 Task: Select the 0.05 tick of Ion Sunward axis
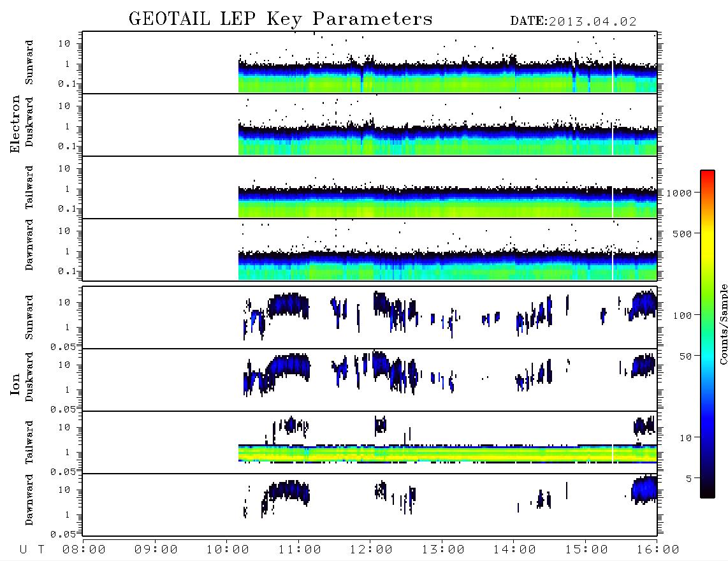(x=63, y=347)
